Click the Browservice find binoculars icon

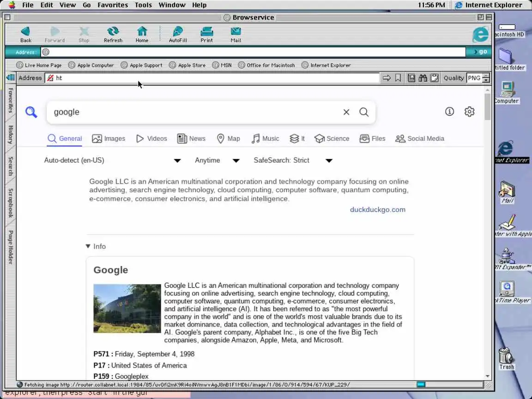423,78
